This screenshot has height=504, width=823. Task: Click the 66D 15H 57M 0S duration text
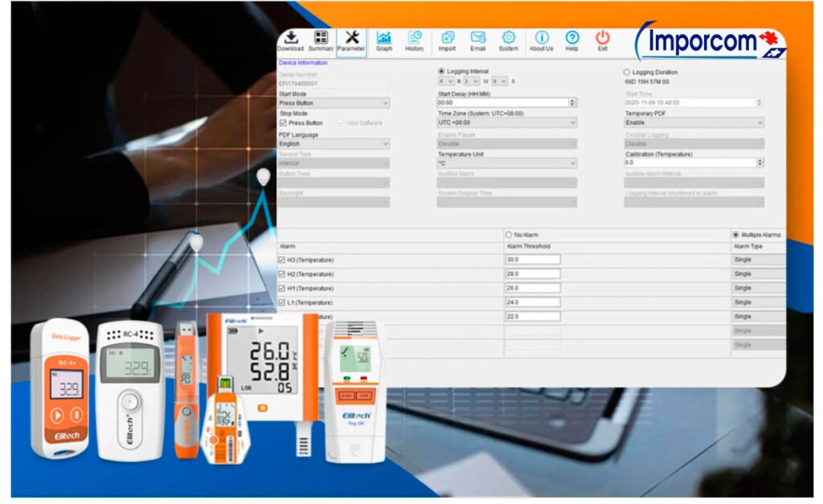coord(647,82)
